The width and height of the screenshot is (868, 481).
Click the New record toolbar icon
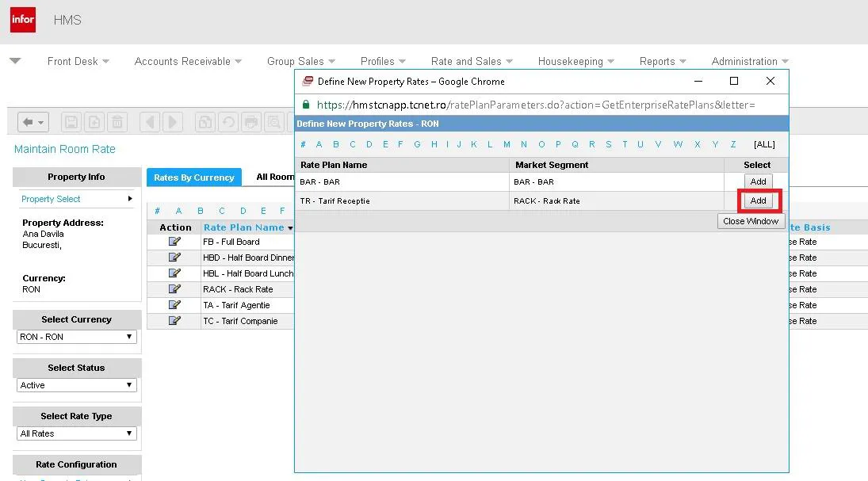(94, 122)
